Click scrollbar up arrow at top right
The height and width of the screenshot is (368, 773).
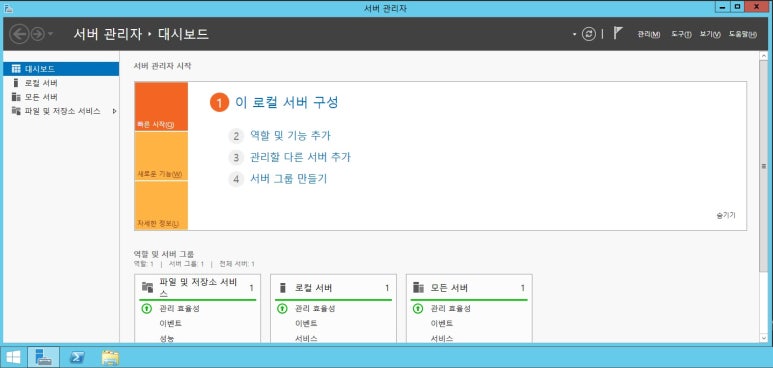click(764, 55)
